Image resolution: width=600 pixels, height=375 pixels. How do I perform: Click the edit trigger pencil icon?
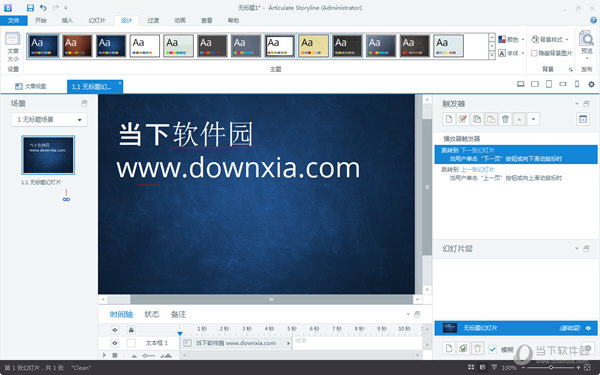pyautogui.click(x=463, y=119)
